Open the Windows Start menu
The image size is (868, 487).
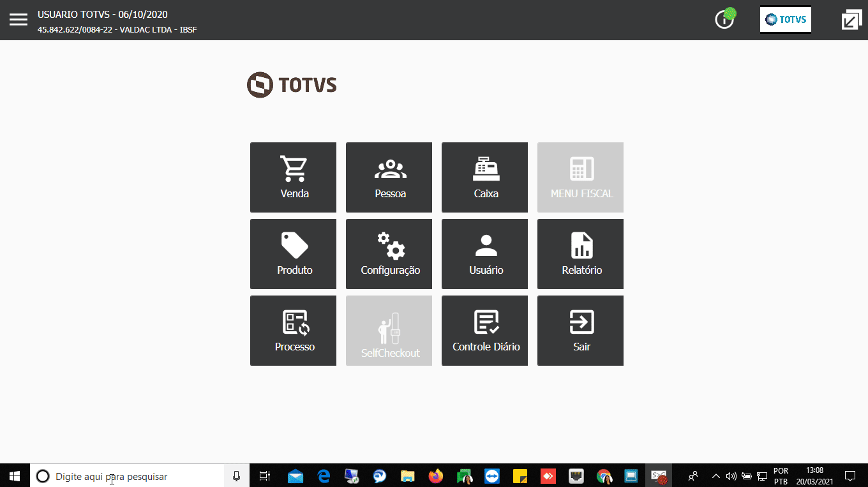click(x=15, y=476)
